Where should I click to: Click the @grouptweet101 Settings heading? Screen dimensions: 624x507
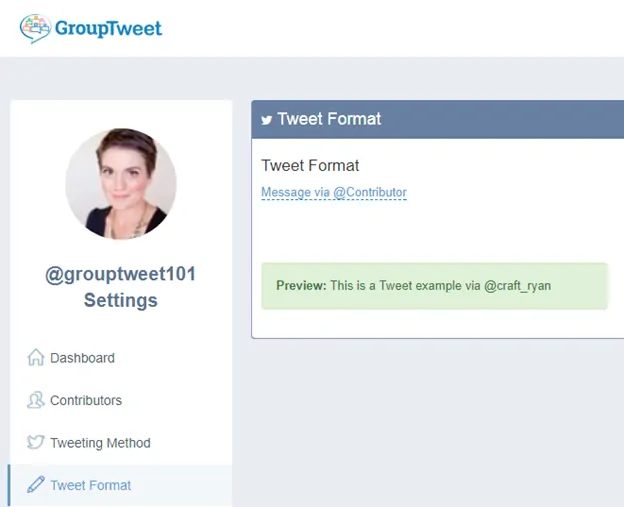pos(121,287)
